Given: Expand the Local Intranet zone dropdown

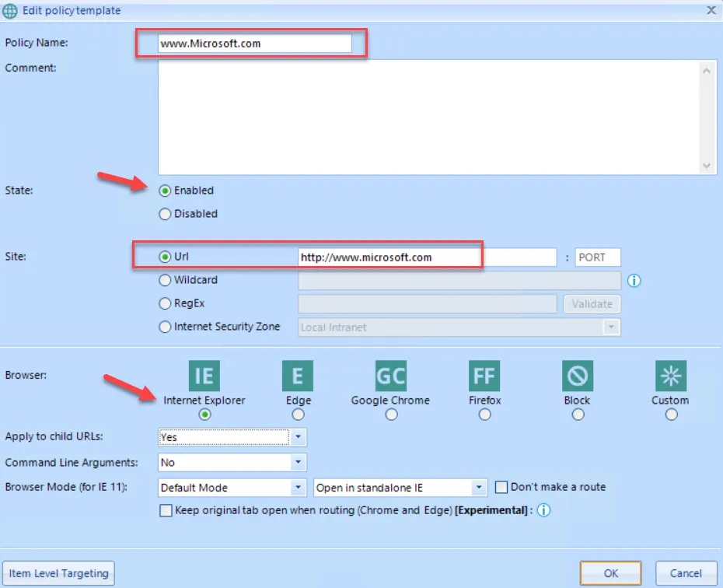Looking at the screenshot, I should click(x=611, y=327).
